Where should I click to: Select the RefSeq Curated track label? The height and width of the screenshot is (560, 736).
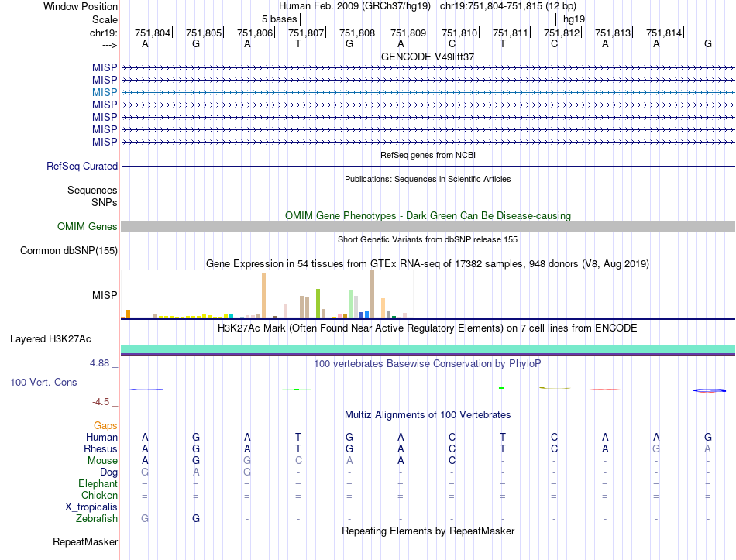82,167
